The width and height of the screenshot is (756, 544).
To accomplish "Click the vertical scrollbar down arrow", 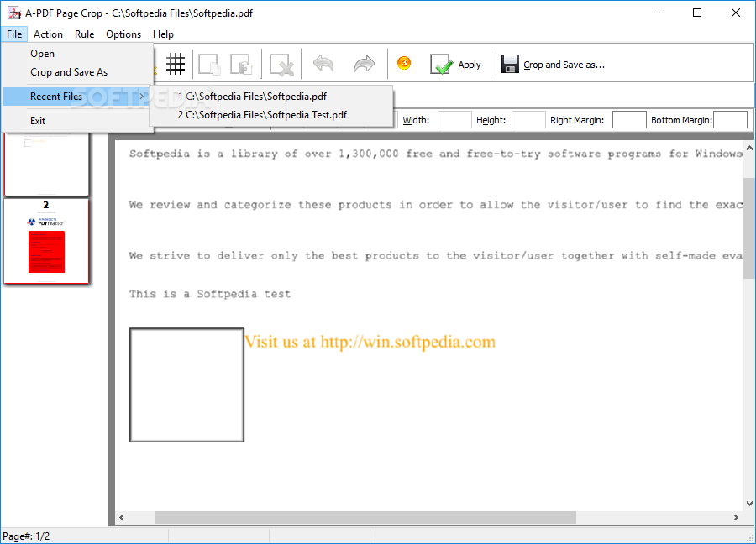I will 749,504.
